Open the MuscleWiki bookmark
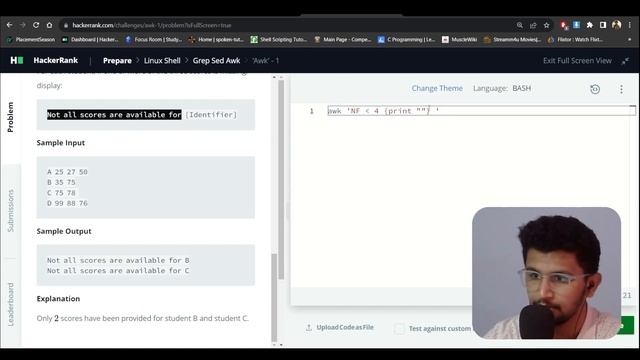640x360 pixels. click(x=460, y=40)
